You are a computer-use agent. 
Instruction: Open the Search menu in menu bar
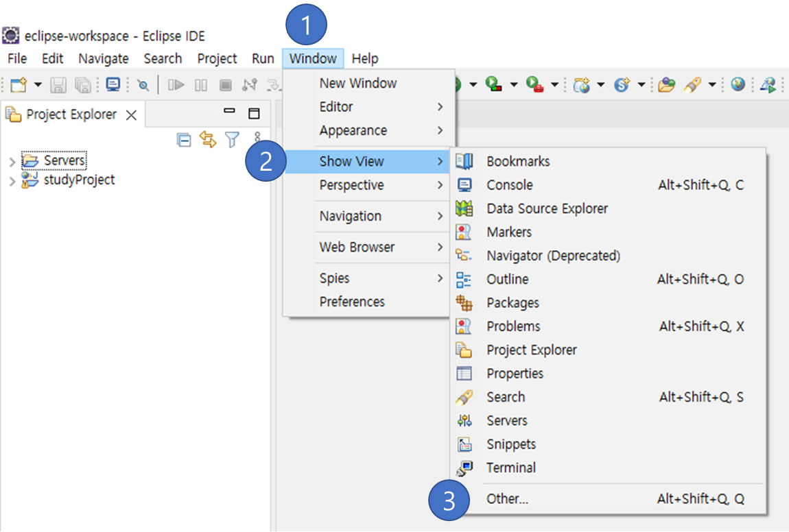tap(163, 59)
